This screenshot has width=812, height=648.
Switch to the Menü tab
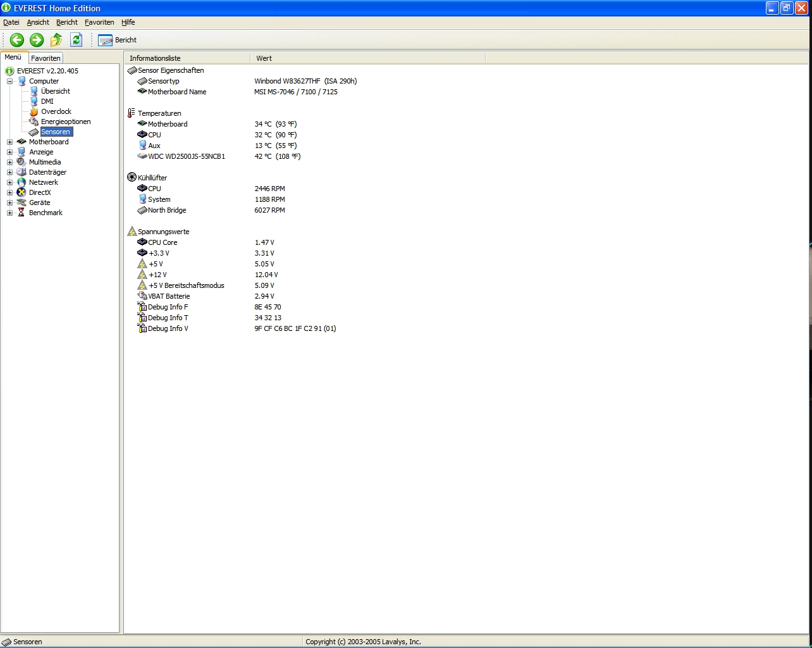pyautogui.click(x=13, y=57)
